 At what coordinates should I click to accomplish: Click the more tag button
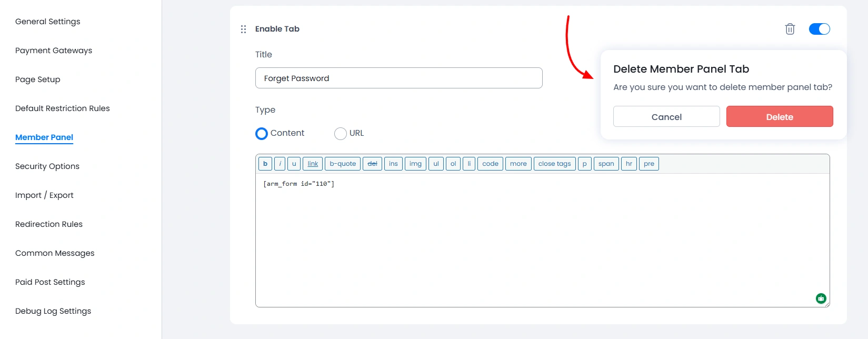click(518, 164)
